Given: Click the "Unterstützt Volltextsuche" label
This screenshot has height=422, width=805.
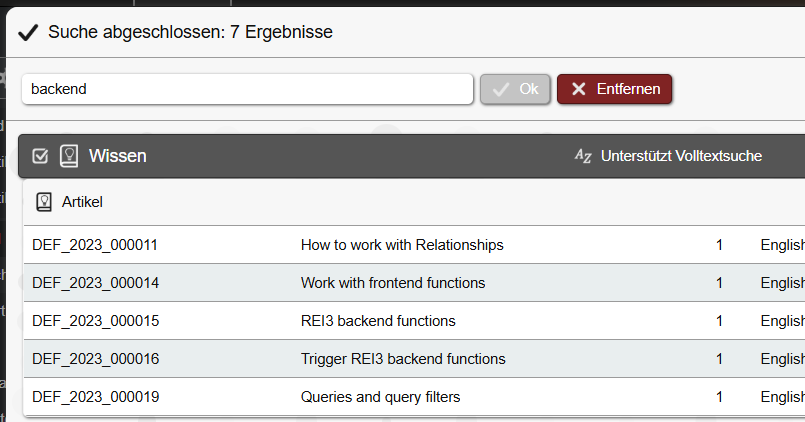Looking at the screenshot, I should [681, 156].
